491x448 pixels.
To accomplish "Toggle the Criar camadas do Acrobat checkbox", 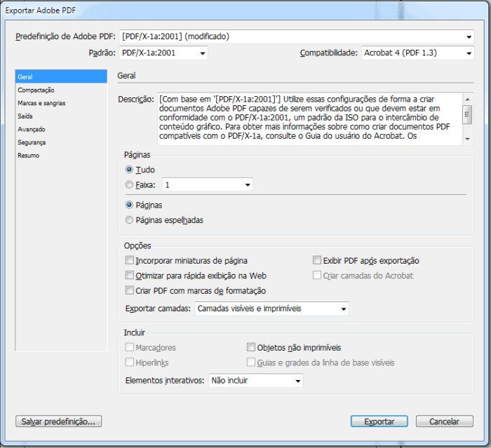I will click(x=317, y=276).
